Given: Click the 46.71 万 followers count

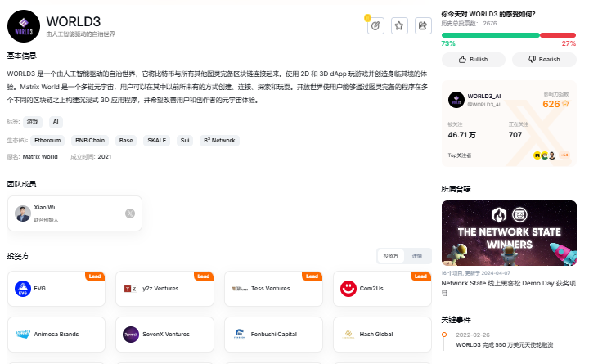Looking at the screenshot, I should pos(461,135).
